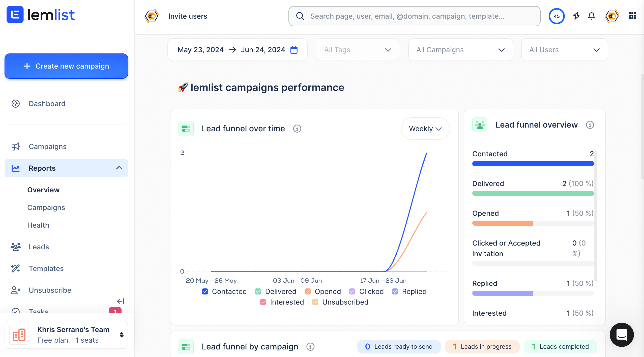Open the Weekly interval dropdown

425,129
